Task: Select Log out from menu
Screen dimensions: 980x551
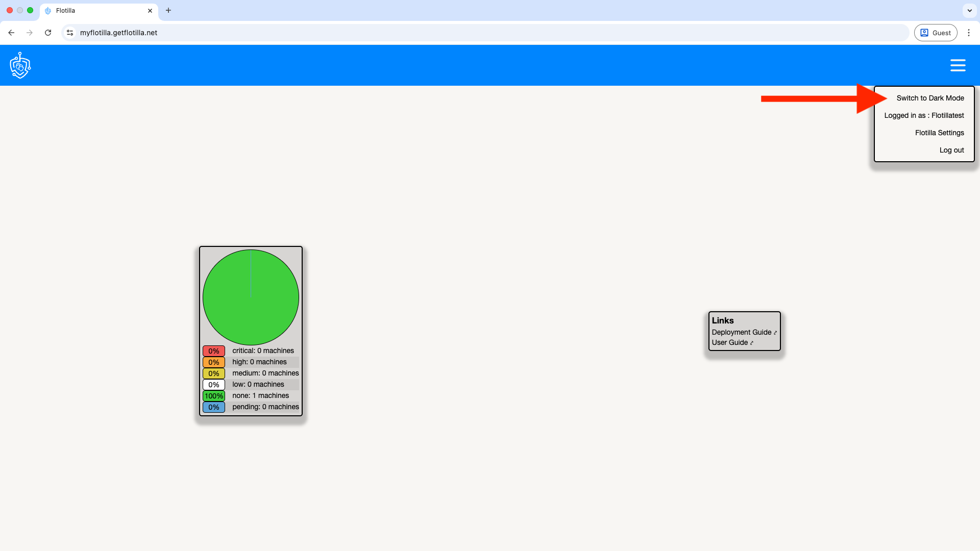Action: 951,150
